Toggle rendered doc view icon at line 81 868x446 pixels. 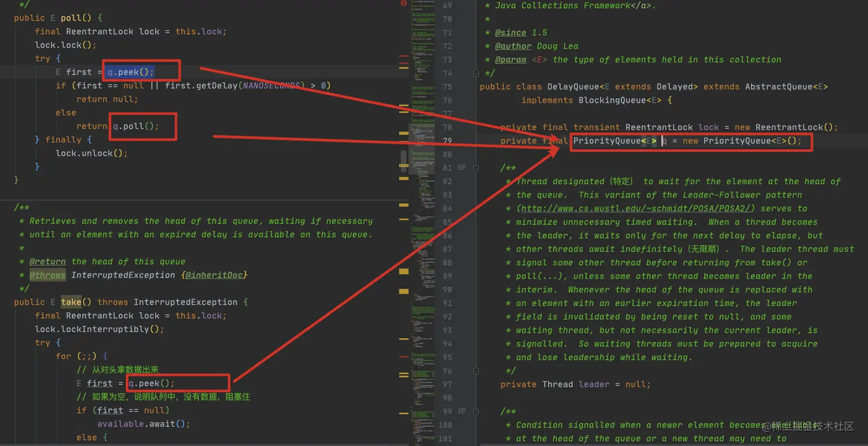462,168
